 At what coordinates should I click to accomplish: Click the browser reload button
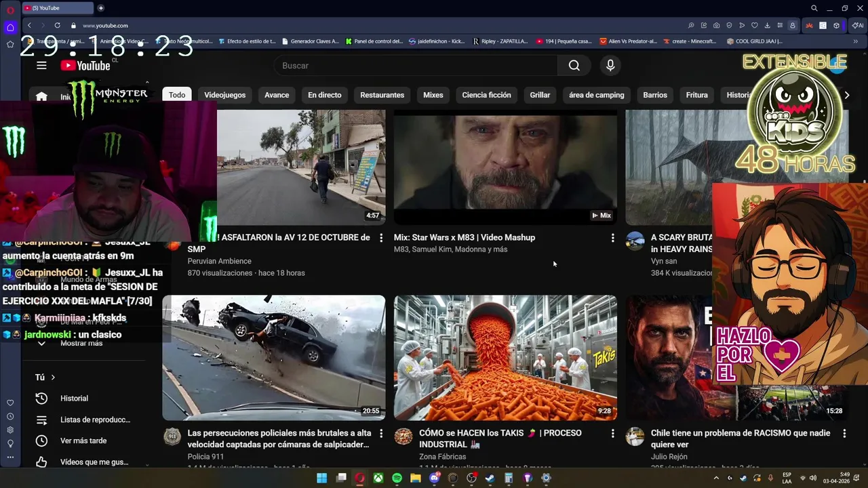tap(57, 25)
